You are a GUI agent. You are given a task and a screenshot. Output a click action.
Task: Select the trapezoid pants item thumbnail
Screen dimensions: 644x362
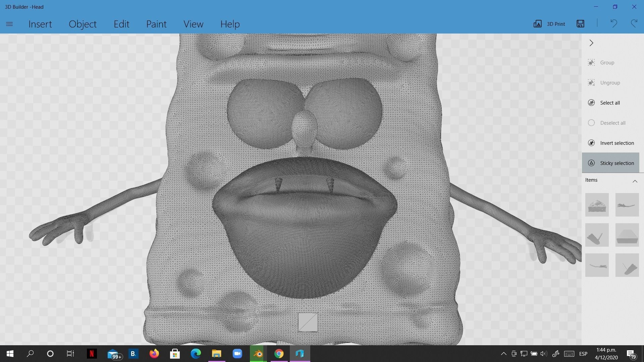(627, 235)
